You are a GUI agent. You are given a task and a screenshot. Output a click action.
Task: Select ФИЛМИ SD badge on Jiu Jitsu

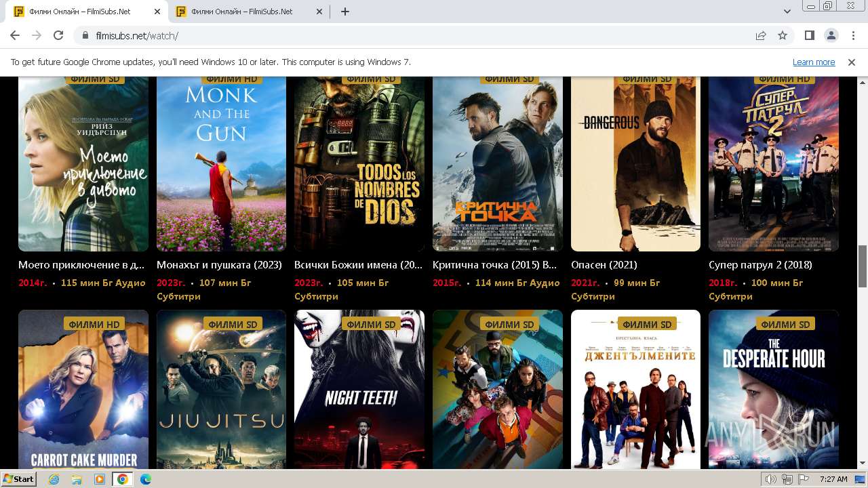(x=233, y=324)
